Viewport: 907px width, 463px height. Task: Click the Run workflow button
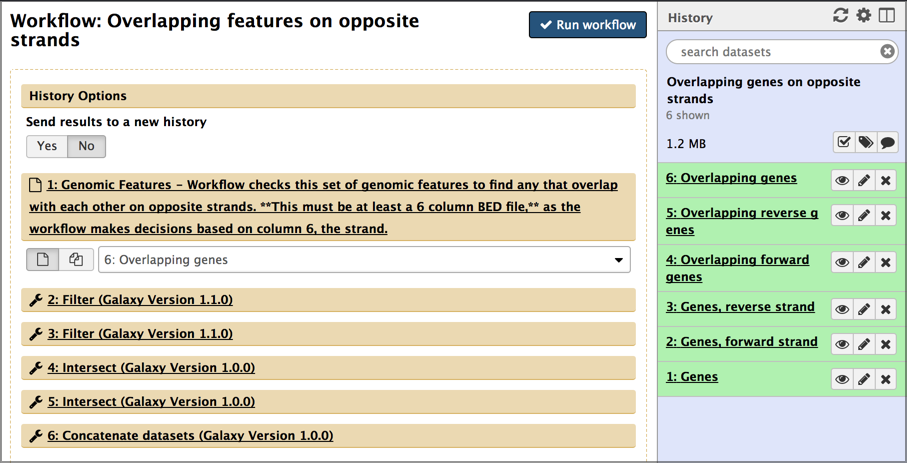tap(588, 25)
